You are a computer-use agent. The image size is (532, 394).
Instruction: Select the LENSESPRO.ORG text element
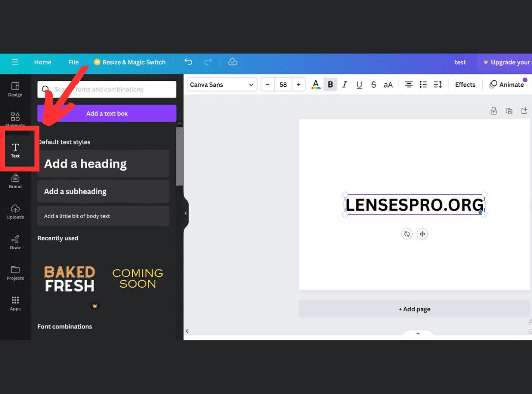(415, 205)
